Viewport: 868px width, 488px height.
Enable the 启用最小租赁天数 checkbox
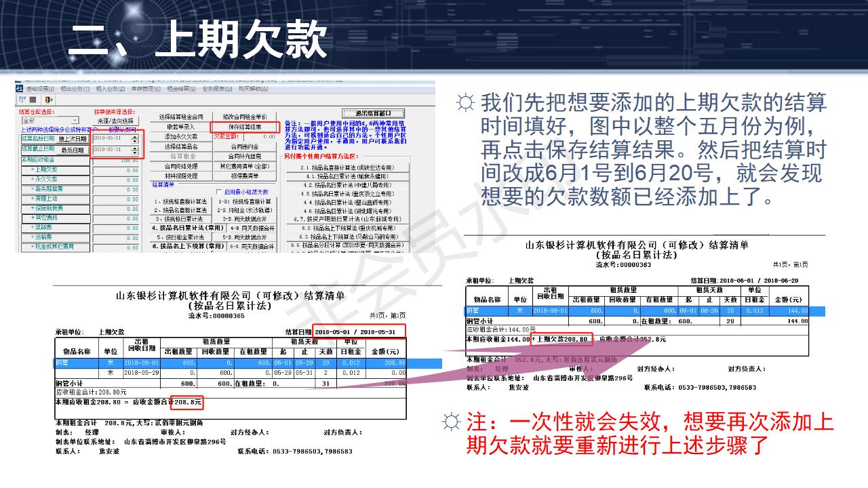219,192
